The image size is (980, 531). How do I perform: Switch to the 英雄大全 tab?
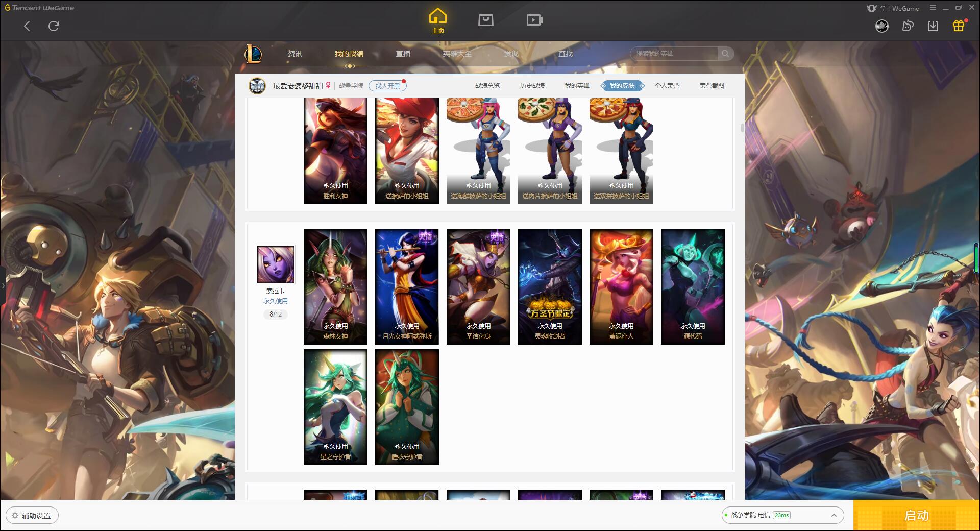[x=457, y=54]
